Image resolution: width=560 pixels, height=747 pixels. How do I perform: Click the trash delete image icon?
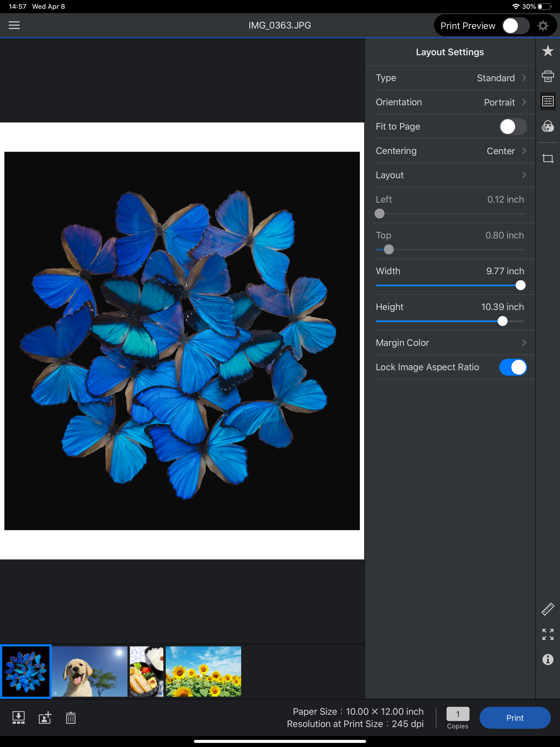[71, 718]
